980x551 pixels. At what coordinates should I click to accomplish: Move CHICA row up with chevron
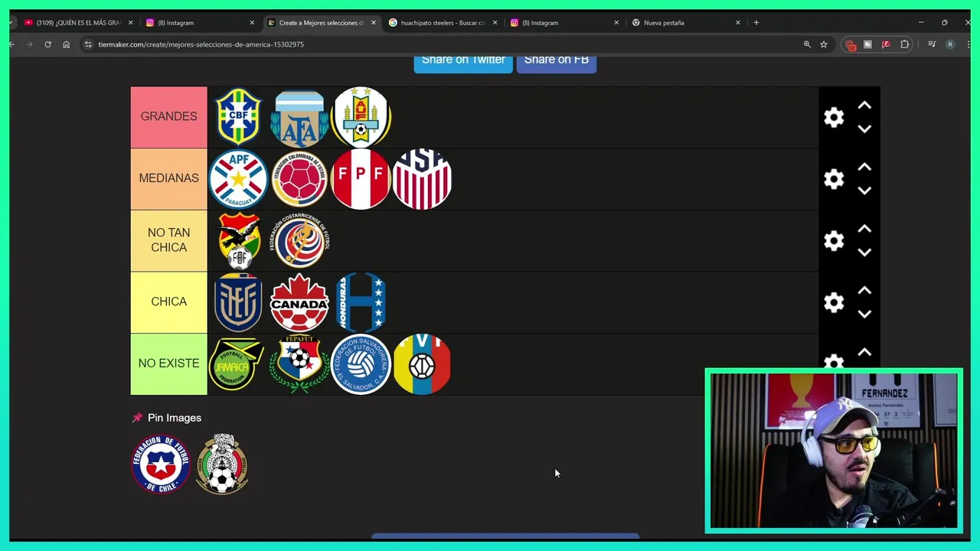[864, 291]
